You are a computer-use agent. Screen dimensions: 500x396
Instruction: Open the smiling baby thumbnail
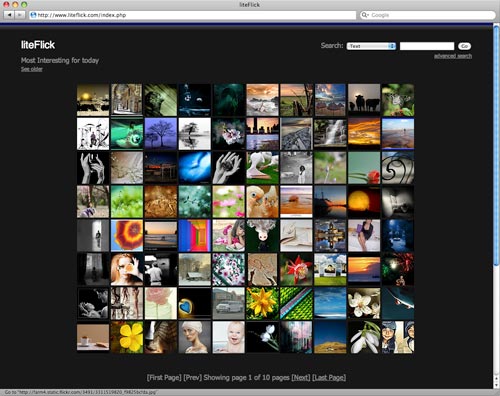pos(228,337)
